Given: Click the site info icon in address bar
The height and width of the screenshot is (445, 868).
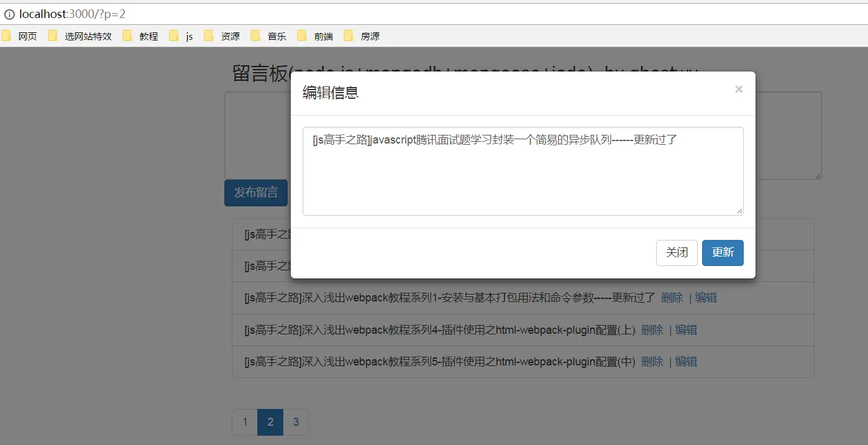Looking at the screenshot, I should 9,14.
